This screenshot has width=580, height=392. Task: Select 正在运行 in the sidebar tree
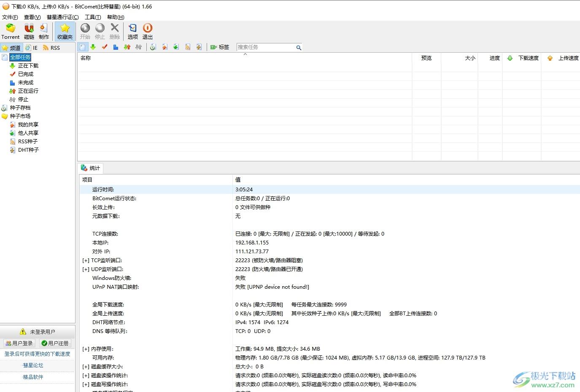28,91
